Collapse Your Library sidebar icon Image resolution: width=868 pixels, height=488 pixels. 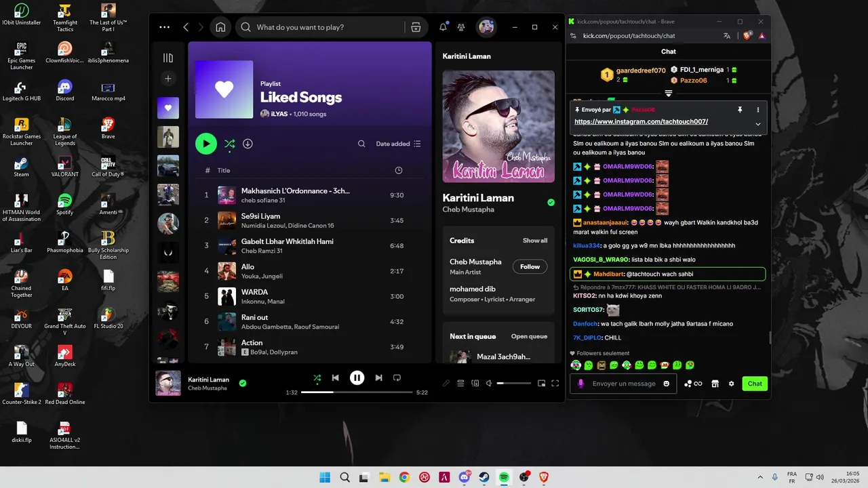point(168,58)
